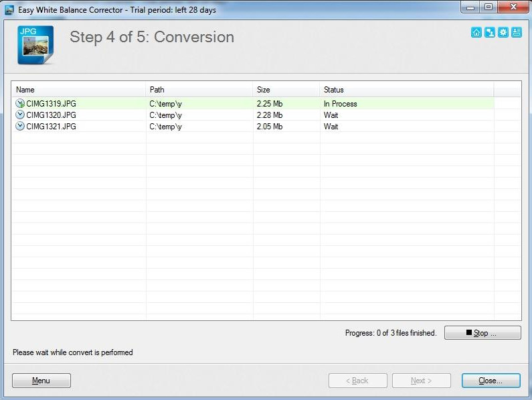Minimize the Easy White Balance Corrector window
The width and height of the screenshot is (532, 400).
(x=470, y=7)
